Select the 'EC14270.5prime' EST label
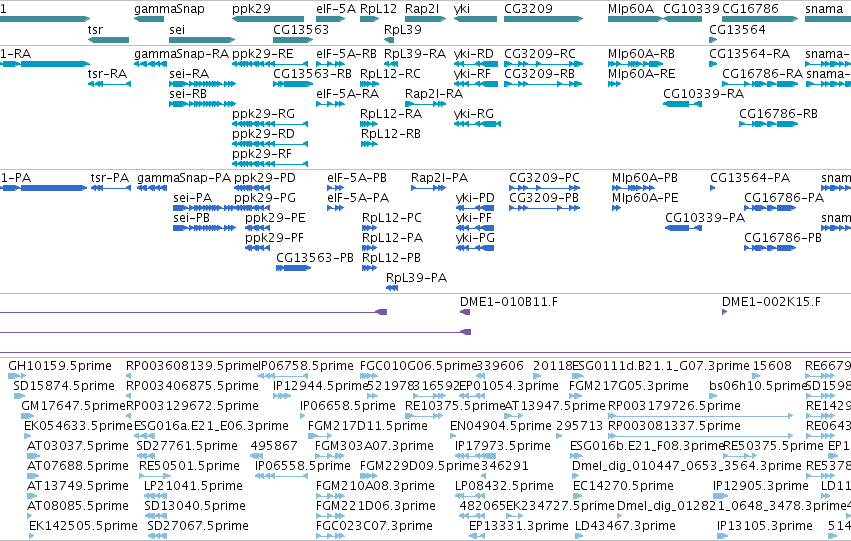 click(x=623, y=486)
